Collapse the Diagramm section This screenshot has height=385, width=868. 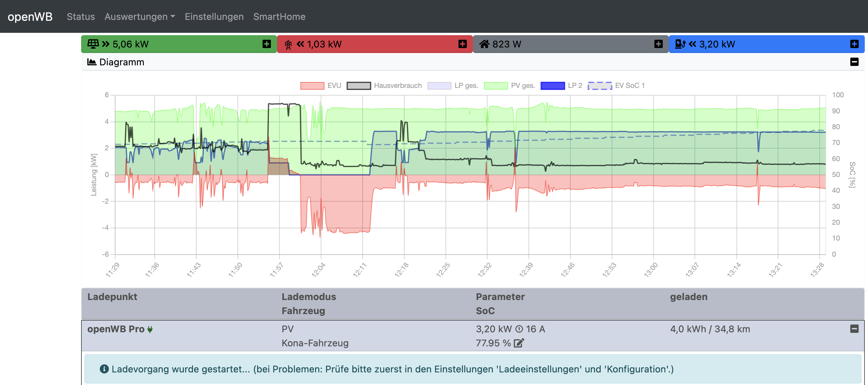pos(854,62)
